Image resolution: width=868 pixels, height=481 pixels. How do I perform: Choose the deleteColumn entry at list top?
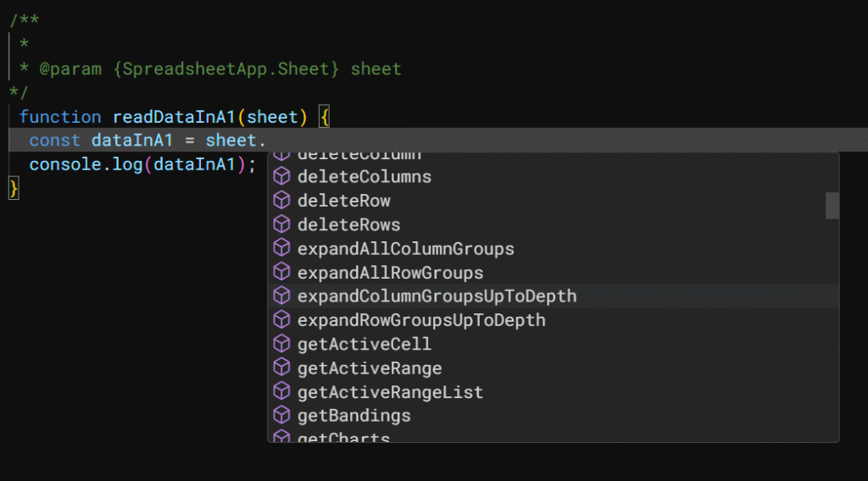[x=359, y=157]
